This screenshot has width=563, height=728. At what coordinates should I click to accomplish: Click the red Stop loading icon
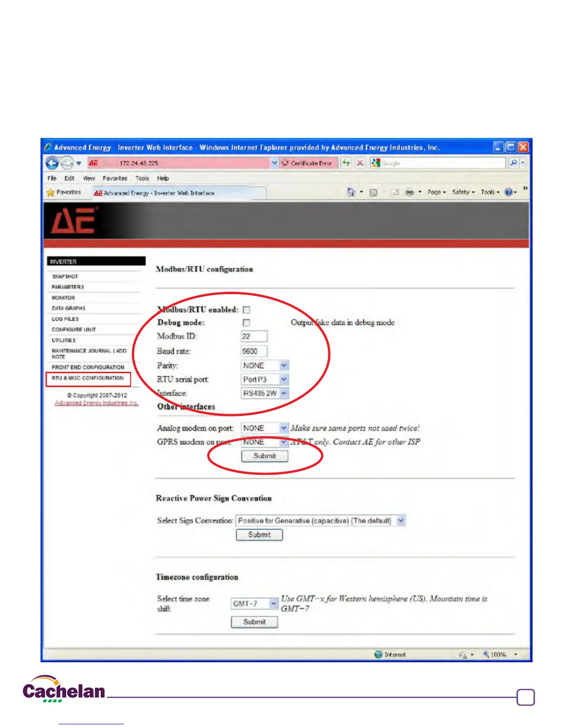360,163
